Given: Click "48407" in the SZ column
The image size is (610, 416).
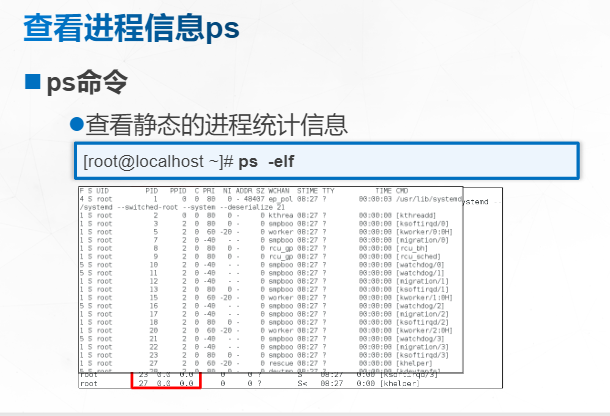Looking at the screenshot, I should [x=254, y=199].
